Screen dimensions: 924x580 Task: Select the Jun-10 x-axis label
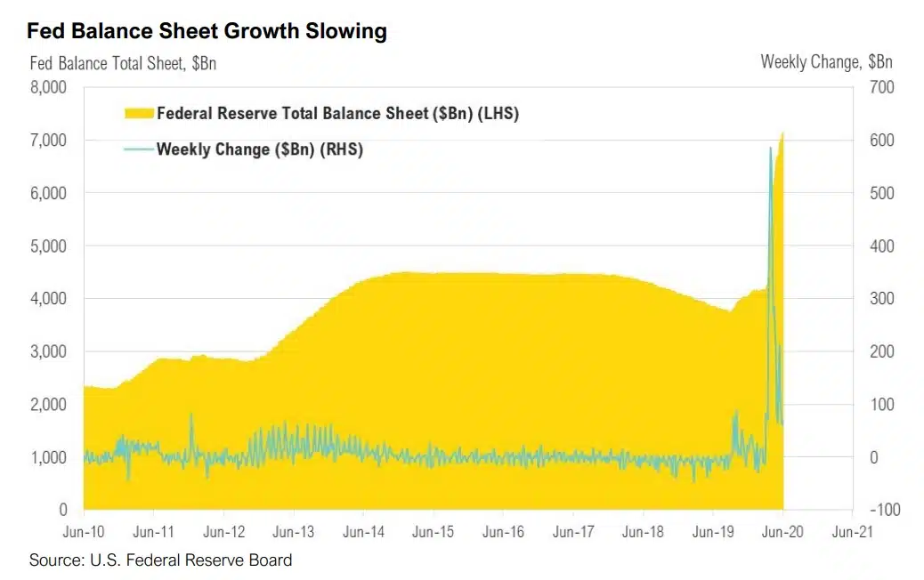coord(83,532)
